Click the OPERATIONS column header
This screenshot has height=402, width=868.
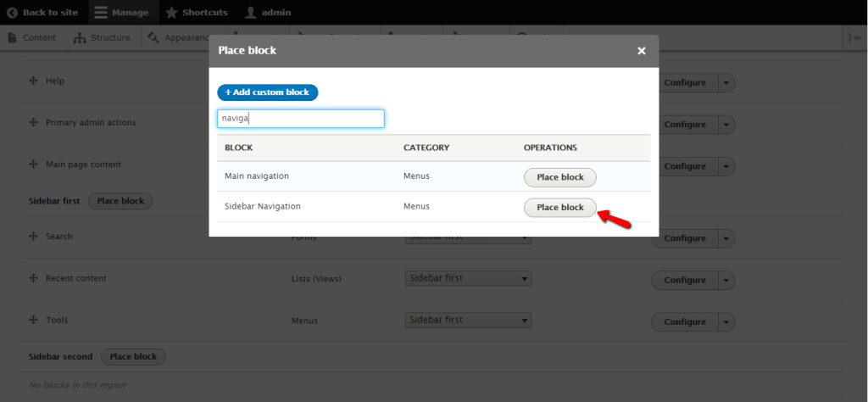coord(550,148)
